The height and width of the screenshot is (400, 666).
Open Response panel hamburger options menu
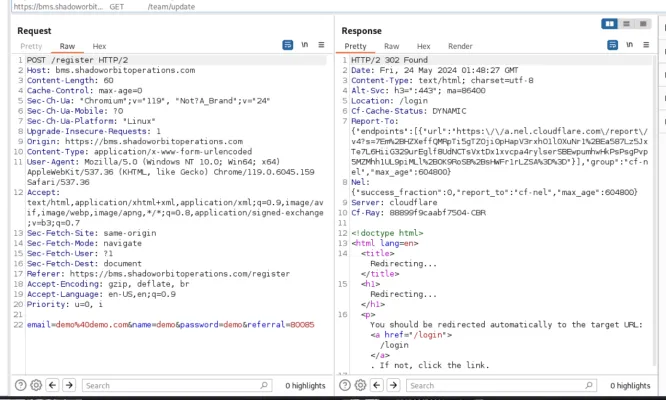coord(645,46)
